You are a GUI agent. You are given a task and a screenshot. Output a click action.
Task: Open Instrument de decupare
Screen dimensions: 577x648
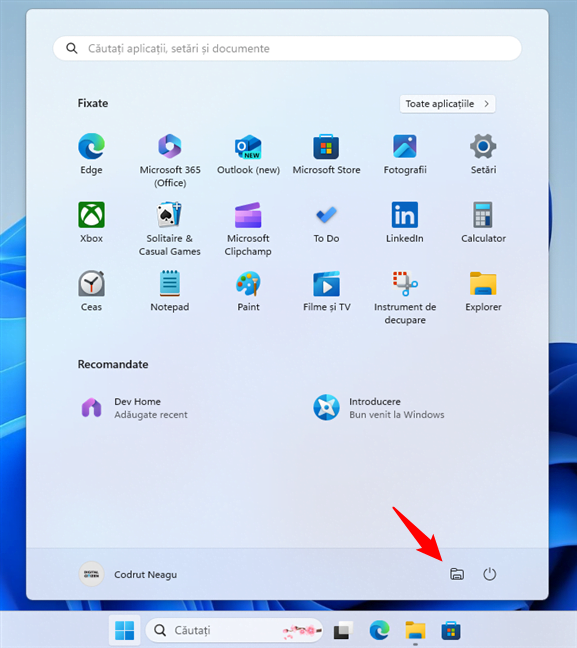(x=405, y=298)
